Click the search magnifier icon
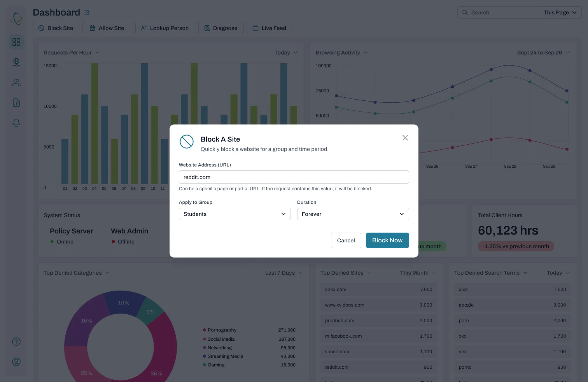The width and height of the screenshot is (588, 382). point(465,12)
